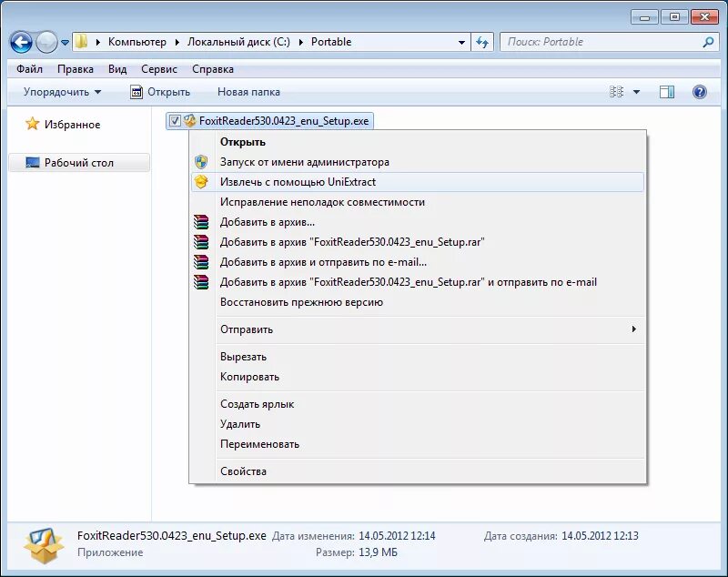Toggle checkbox of FoxitReader530.0423_enu_Setup.exe
The height and width of the screenshot is (577, 728).
click(x=175, y=121)
